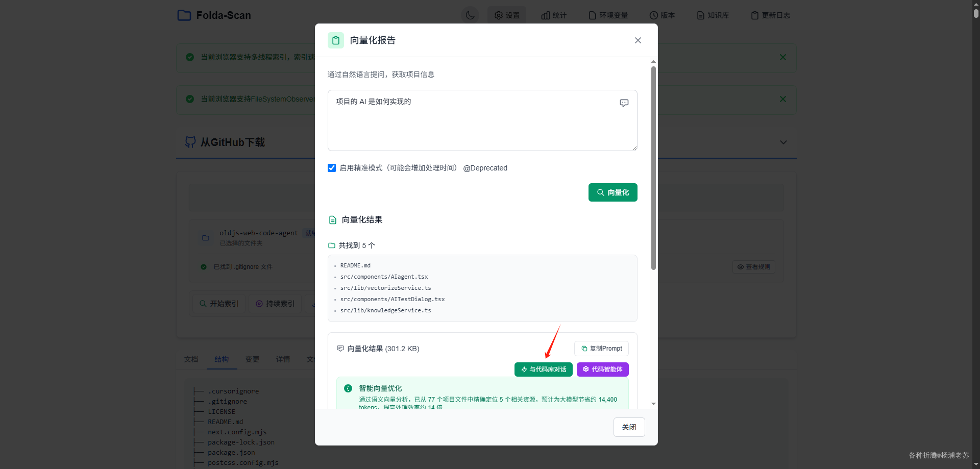Switch to the 结构 tab

(x=222, y=359)
